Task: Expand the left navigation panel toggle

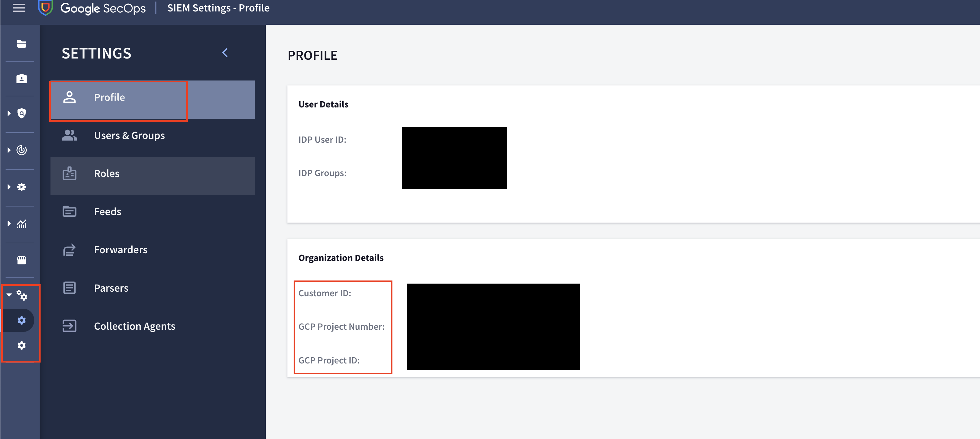Action: 19,7
